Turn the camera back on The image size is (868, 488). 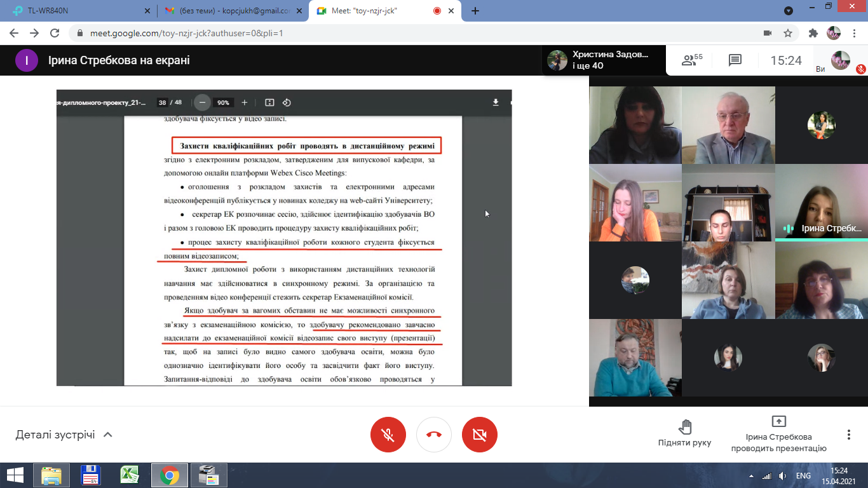pyautogui.click(x=480, y=435)
